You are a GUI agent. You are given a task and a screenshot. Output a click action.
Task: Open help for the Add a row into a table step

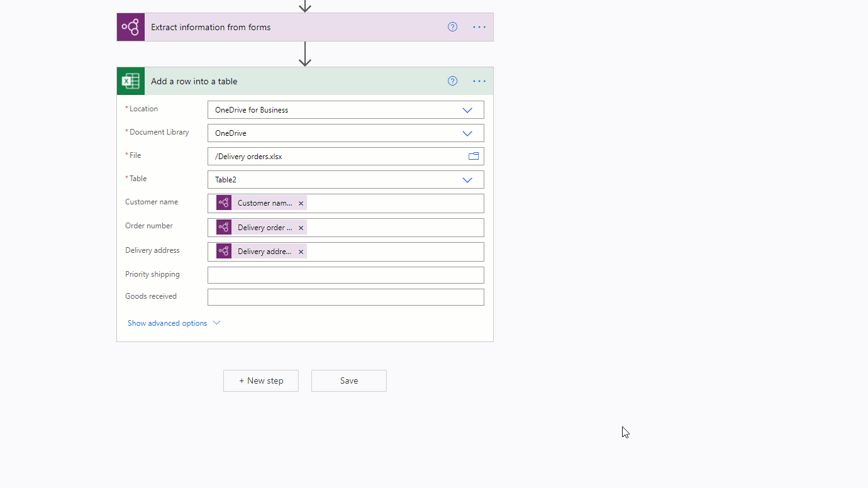coord(452,80)
